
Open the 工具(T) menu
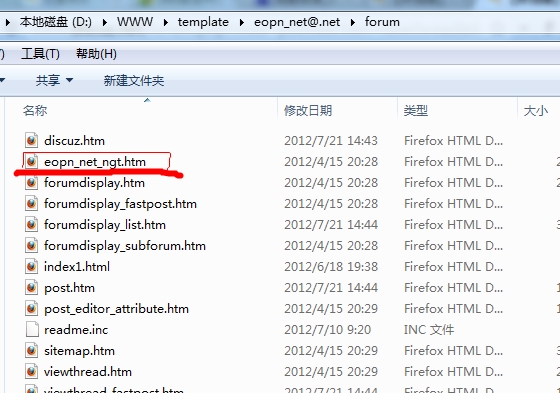click(40, 54)
